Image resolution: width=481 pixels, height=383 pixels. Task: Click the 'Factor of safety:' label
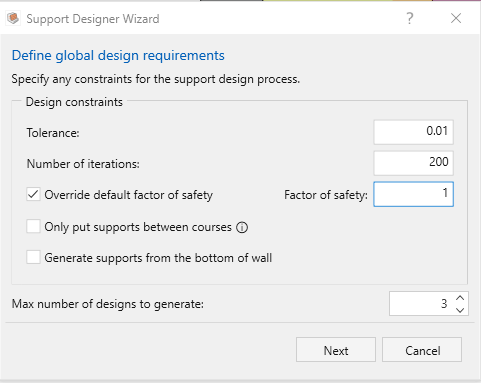click(326, 195)
